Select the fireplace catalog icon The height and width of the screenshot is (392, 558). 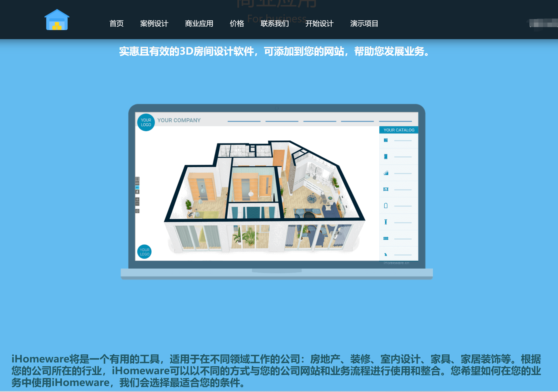click(386, 189)
